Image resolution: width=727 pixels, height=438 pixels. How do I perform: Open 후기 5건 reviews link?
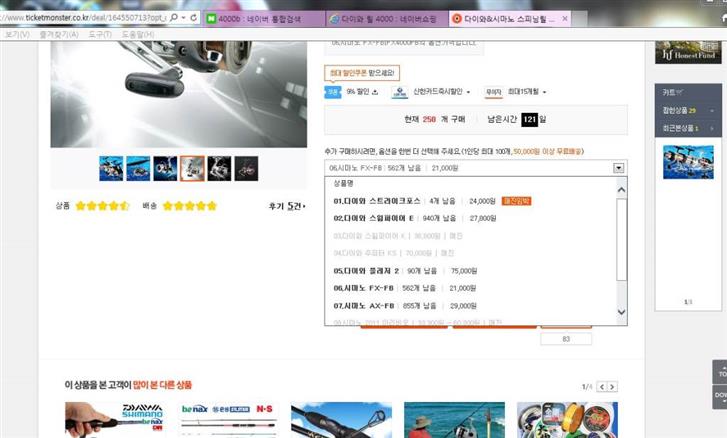pyautogui.click(x=287, y=206)
